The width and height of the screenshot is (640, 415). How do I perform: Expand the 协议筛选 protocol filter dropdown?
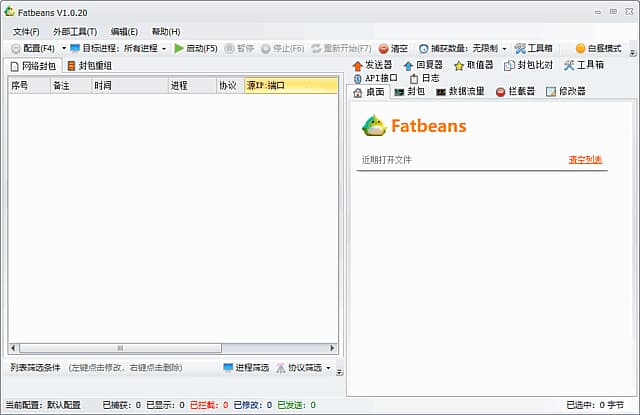(328, 368)
